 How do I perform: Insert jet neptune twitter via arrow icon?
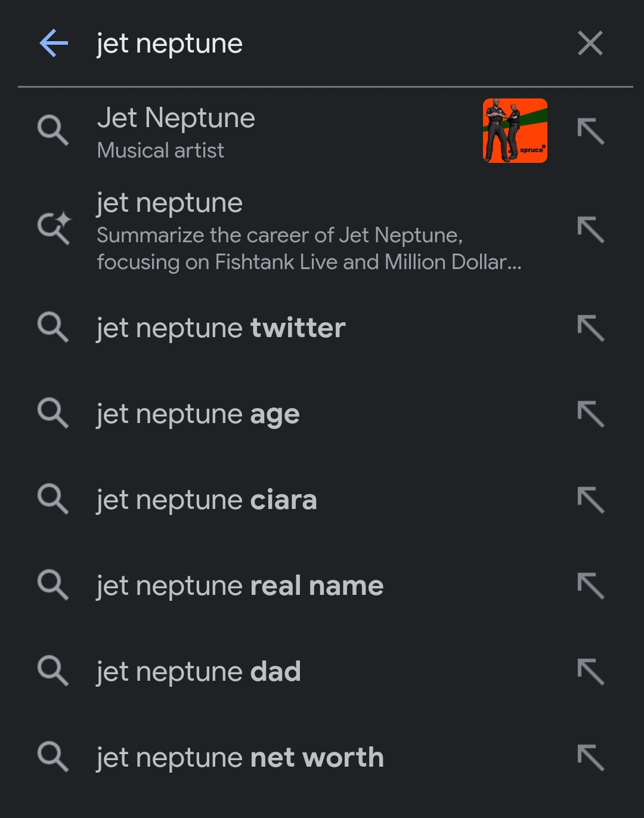tap(591, 328)
